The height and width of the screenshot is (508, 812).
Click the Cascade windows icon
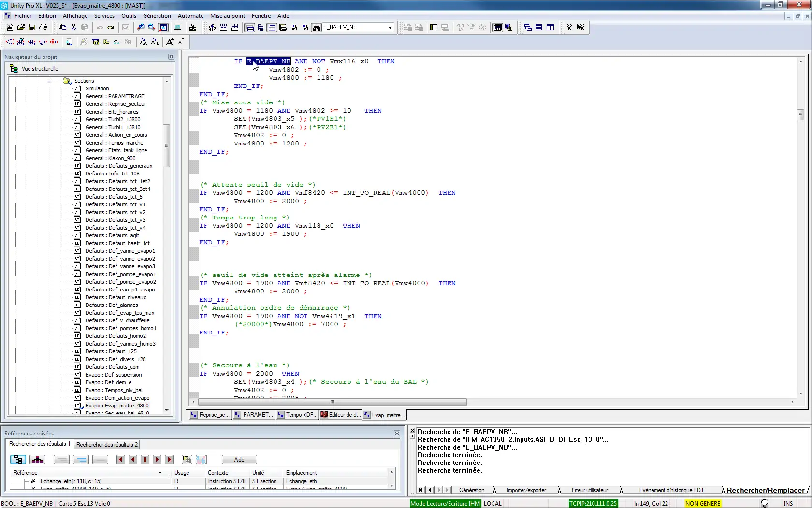528,28
